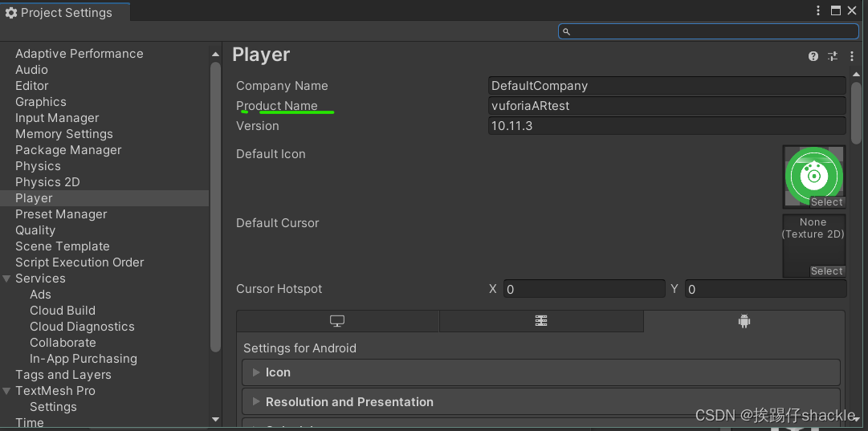
Task: Open Project Settings window kebab menu
Action: (x=818, y=10)
